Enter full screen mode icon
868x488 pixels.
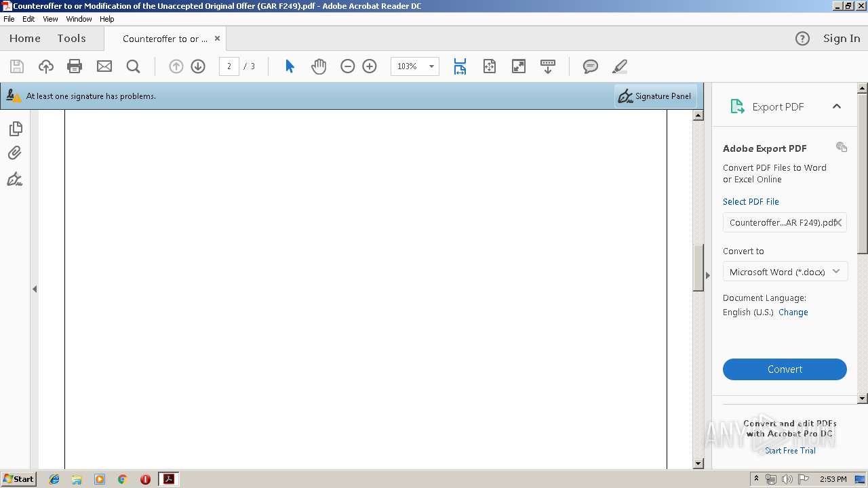point(519,66)
